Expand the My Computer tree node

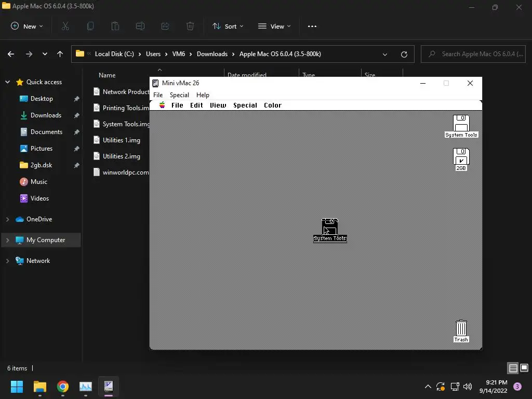point(7,240)
